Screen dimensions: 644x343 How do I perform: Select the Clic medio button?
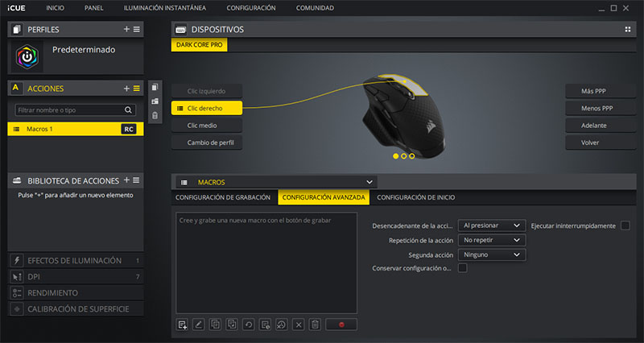207,126
